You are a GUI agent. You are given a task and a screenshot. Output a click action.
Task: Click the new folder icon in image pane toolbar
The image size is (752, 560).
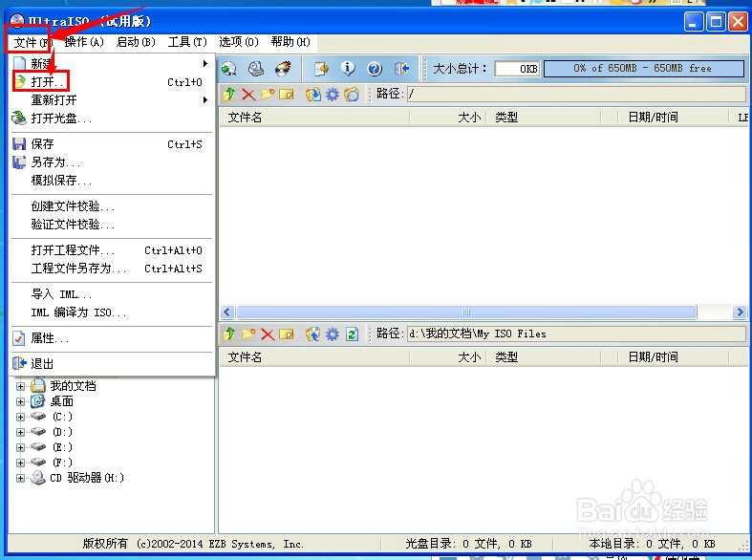[268, 95]
